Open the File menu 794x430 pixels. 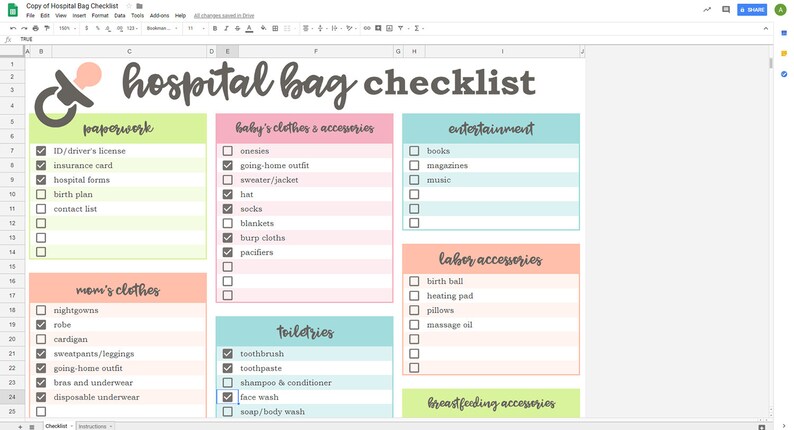pyautogui.click(x=30, y=16)
